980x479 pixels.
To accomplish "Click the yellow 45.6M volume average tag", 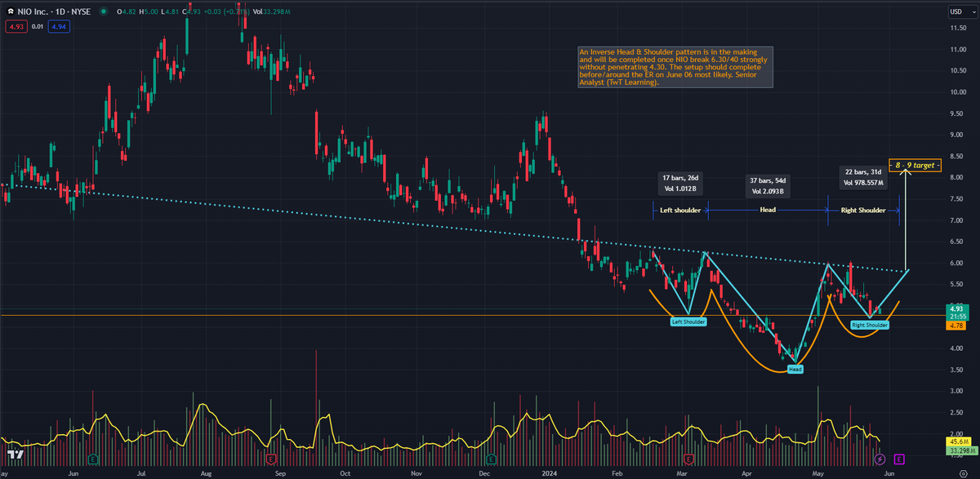I will pyautogui.click(x=958, y=440).
